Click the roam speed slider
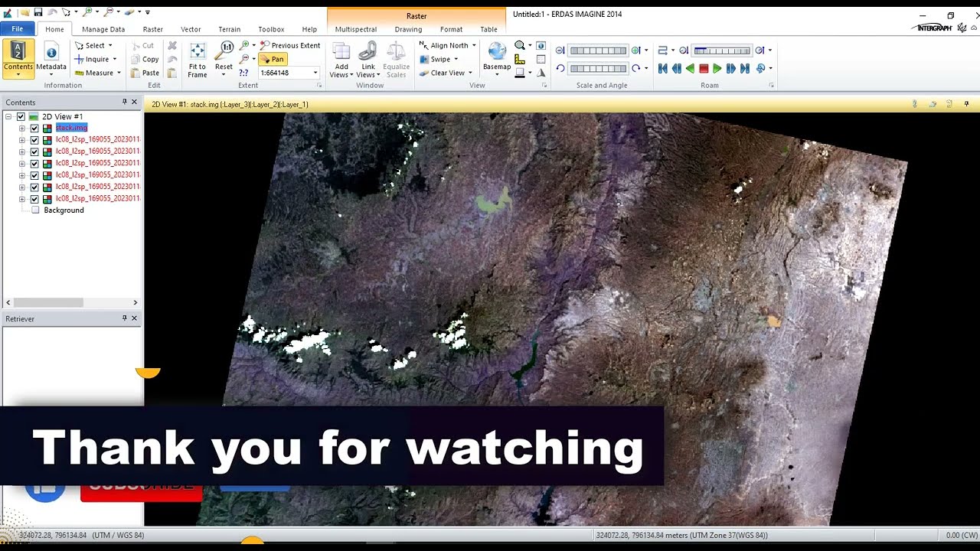 [x=722, y=51]
